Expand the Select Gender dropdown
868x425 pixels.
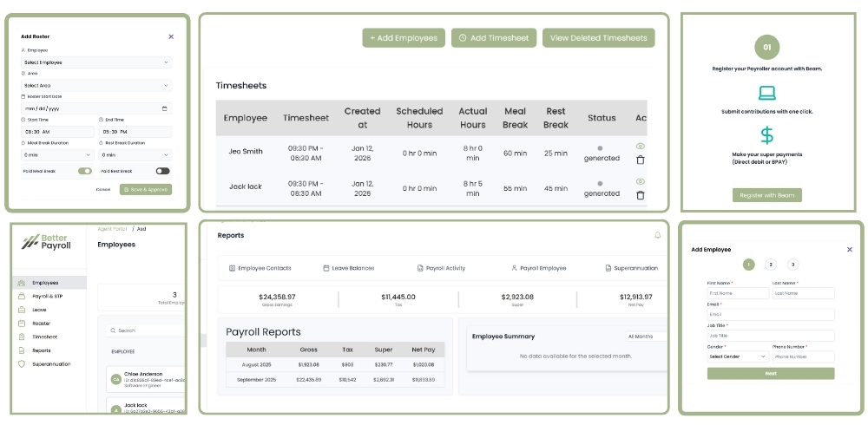point(737,356)
